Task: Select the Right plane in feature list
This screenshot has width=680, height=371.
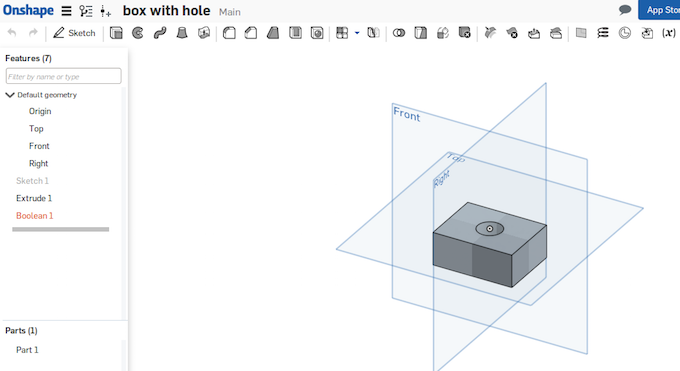Action: pyautogui.click(x=38, y=163)
